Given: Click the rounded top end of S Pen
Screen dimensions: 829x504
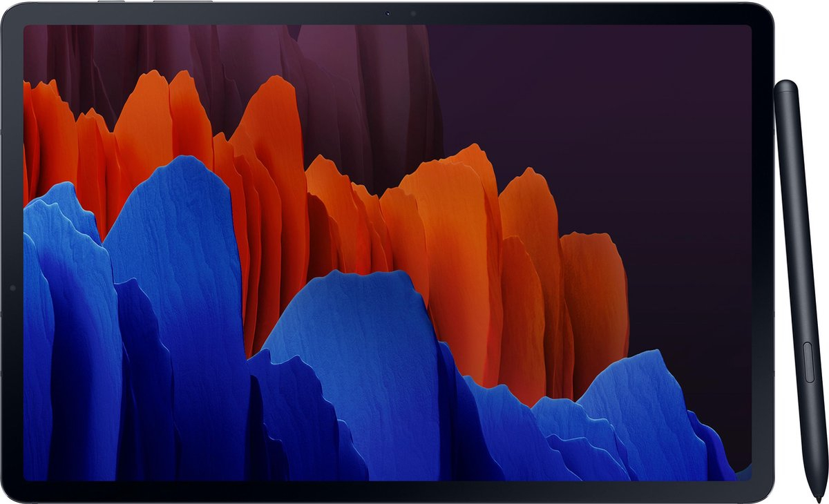Looking at the screenshot, I should pyautogui.click(x=785, y=84).
